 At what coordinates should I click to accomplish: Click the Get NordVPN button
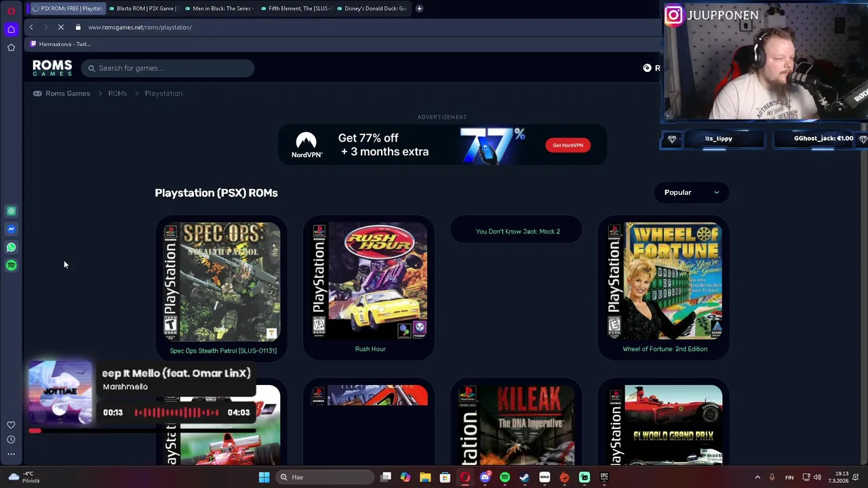[568, 145]
